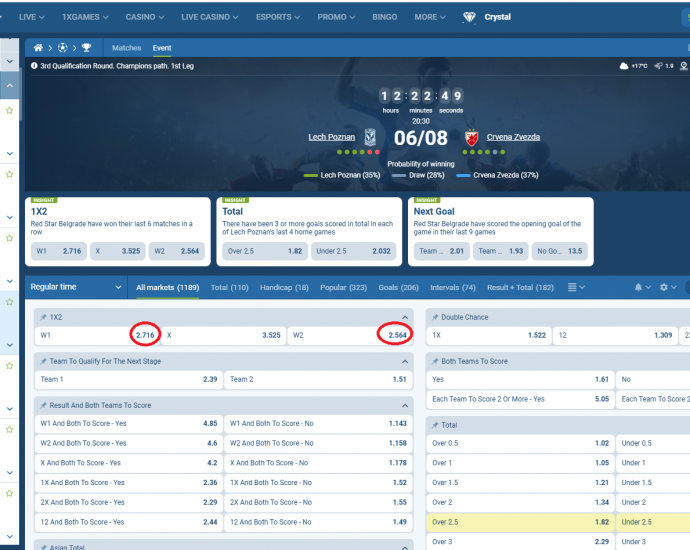Bet highlighted Over 2.5 at 1.82
Viewport: 690px width, 550px height.
coord(521,522)
